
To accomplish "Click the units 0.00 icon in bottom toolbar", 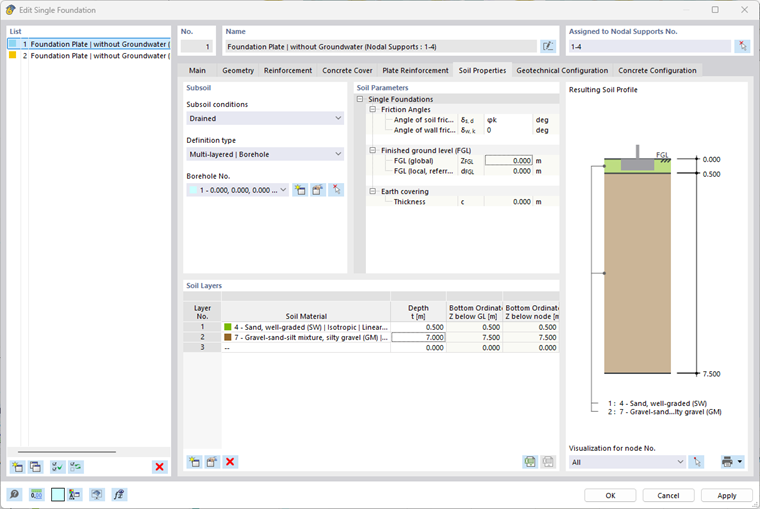I will pos(36,494).
